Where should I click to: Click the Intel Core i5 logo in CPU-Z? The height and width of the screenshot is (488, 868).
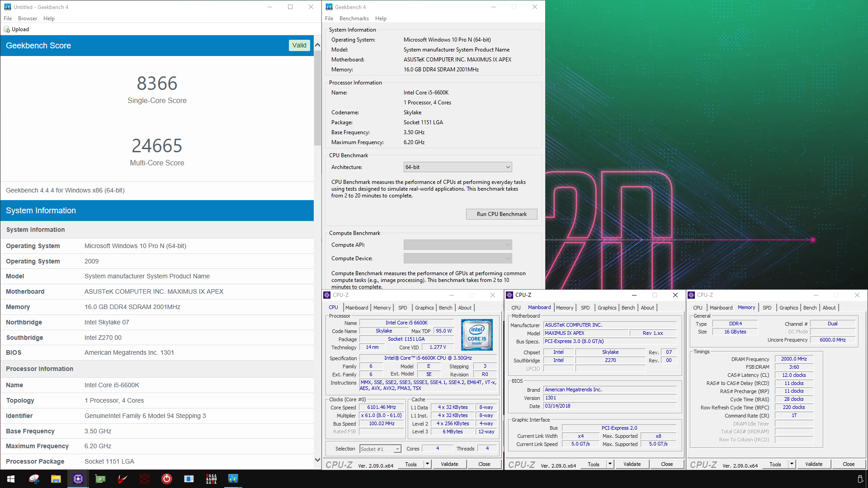click(x=476, y=335)
